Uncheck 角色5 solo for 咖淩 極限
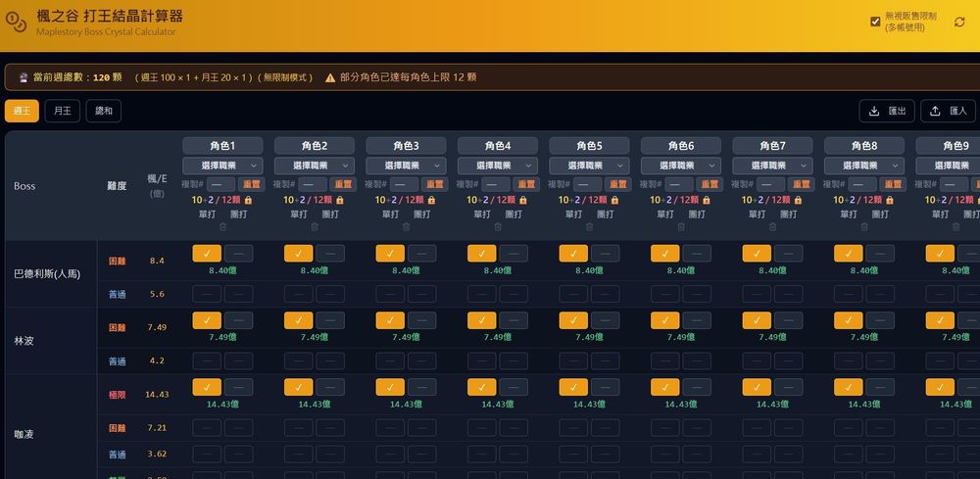The width and height of the screenshot is (980, 479). (573, 387)
